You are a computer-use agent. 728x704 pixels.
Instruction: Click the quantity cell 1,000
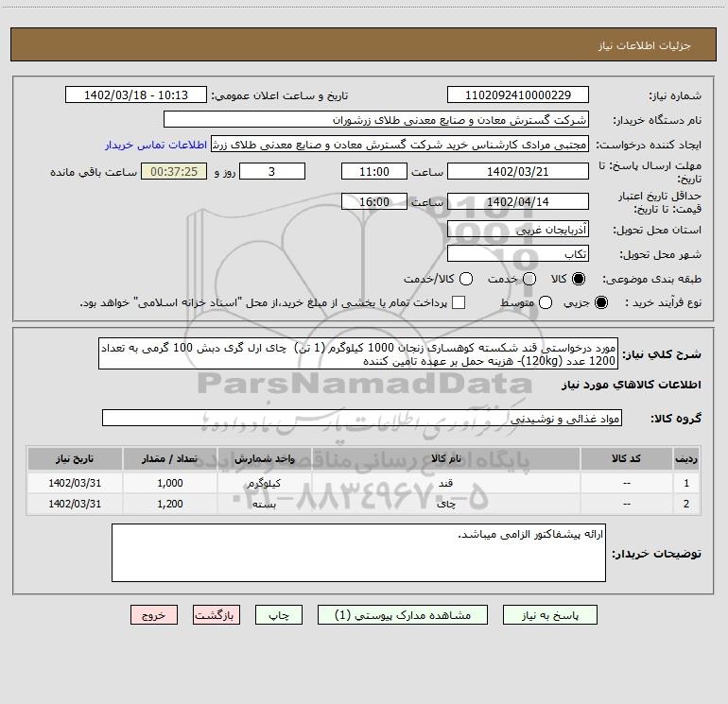(170, 483)
